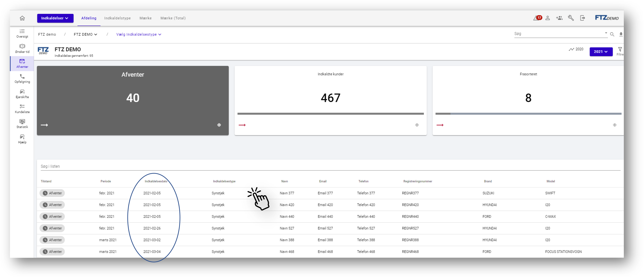Switch to the Mærke tab

tap(146, 18)
